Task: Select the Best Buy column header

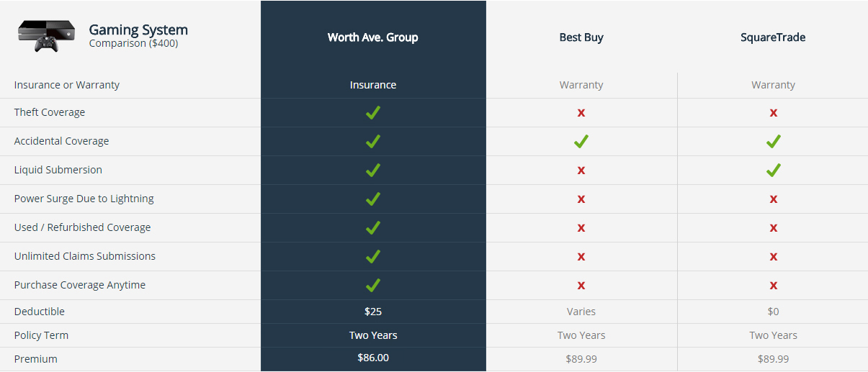Action: coord(581,37)
